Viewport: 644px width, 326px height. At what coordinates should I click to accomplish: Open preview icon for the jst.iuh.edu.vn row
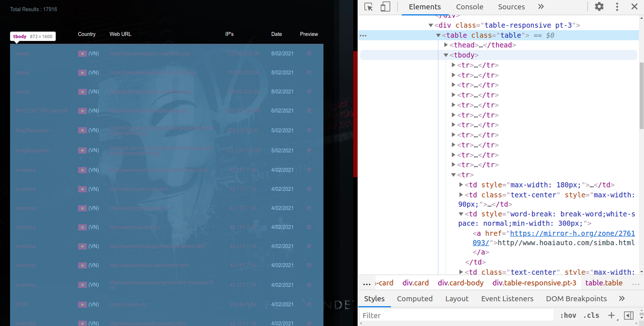click(309, 130)
